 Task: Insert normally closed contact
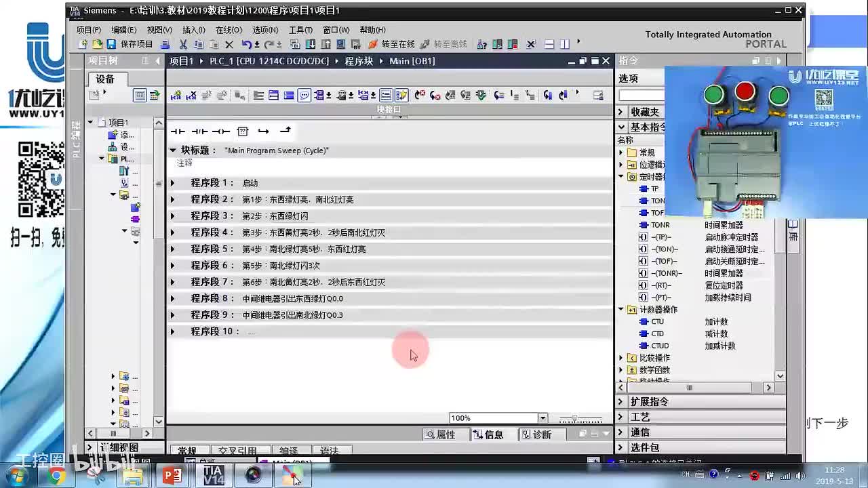click(x=199, y=131)
